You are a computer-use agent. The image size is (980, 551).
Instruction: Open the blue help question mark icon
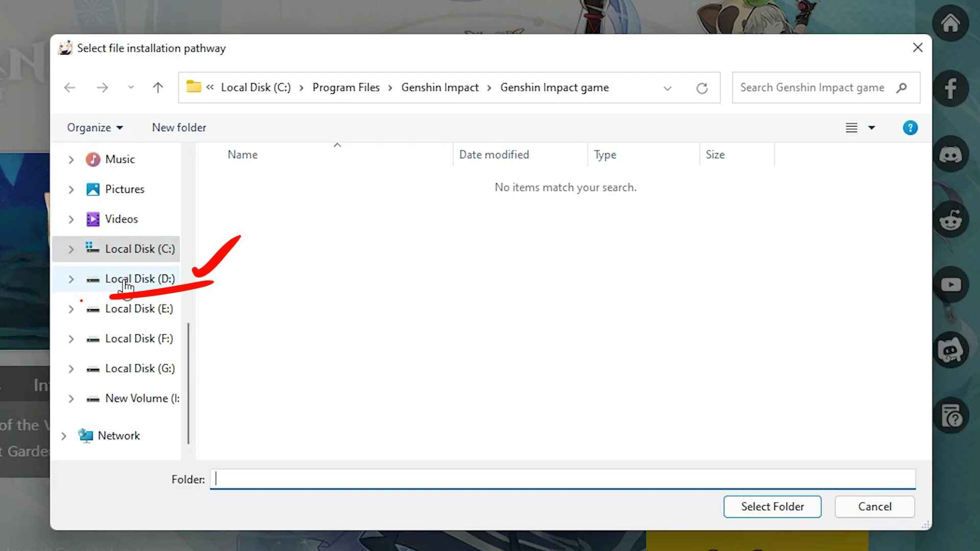pyautogui.click(x=910, y=128)
